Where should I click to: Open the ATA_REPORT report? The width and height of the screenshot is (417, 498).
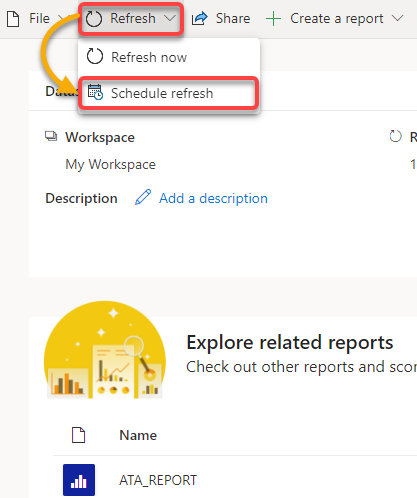(158, 480)
